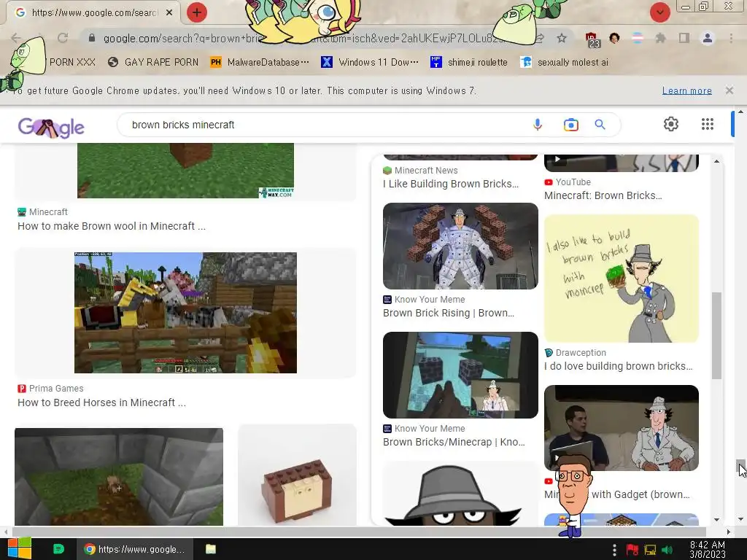
Task: Click the extension icon with badge 23
Action: (x=592, y=40)
